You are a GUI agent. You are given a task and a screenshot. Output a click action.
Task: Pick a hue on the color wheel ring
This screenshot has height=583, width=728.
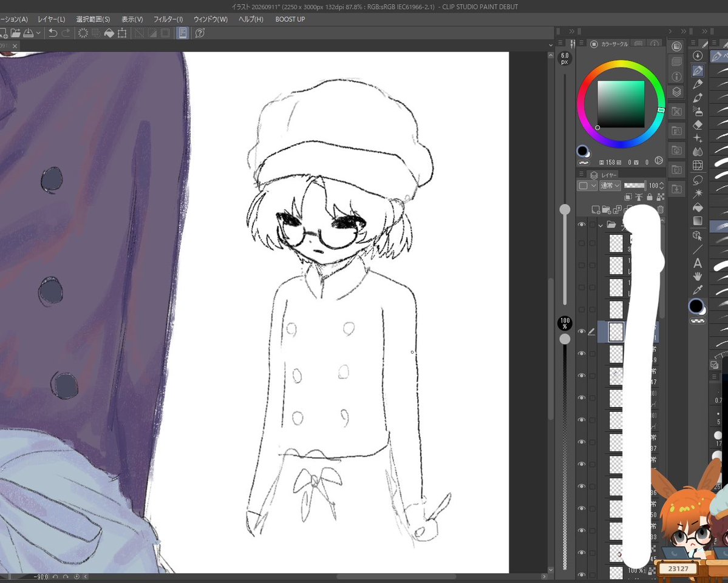click(622, 65)
